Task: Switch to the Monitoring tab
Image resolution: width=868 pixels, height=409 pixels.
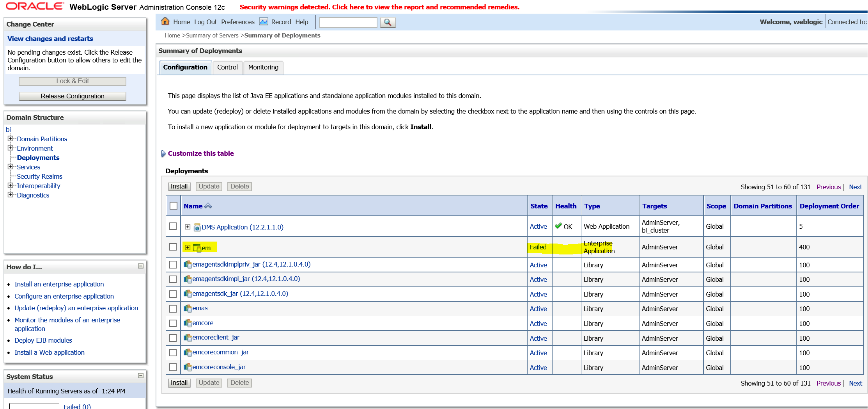Action: tap(263, 67)
